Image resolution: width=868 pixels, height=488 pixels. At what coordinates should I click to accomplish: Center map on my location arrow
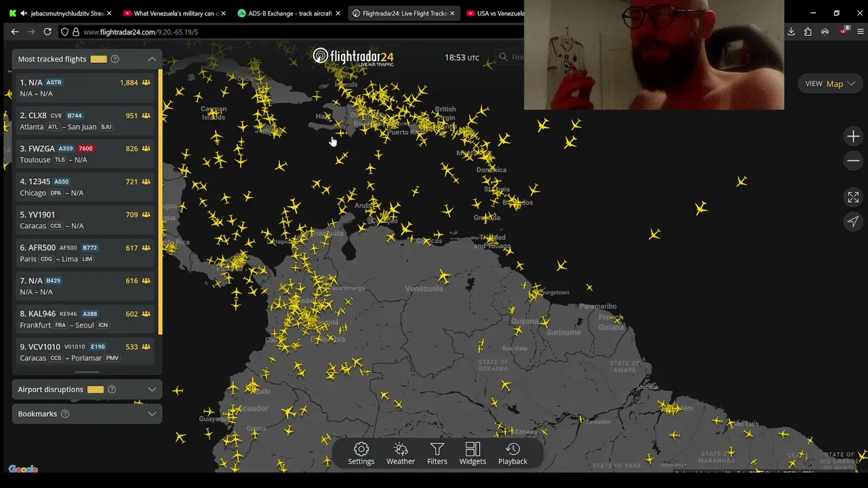tap(853, 222)
